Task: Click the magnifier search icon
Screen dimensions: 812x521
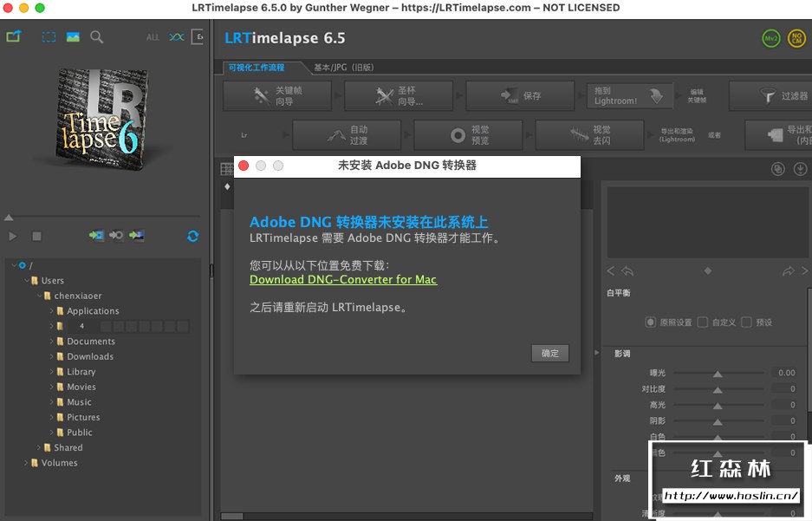Action: [97, 36]
